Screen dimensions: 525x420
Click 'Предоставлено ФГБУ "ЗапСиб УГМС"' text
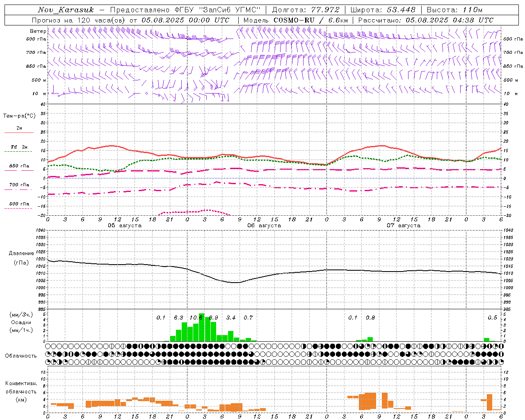coord(185,10)
